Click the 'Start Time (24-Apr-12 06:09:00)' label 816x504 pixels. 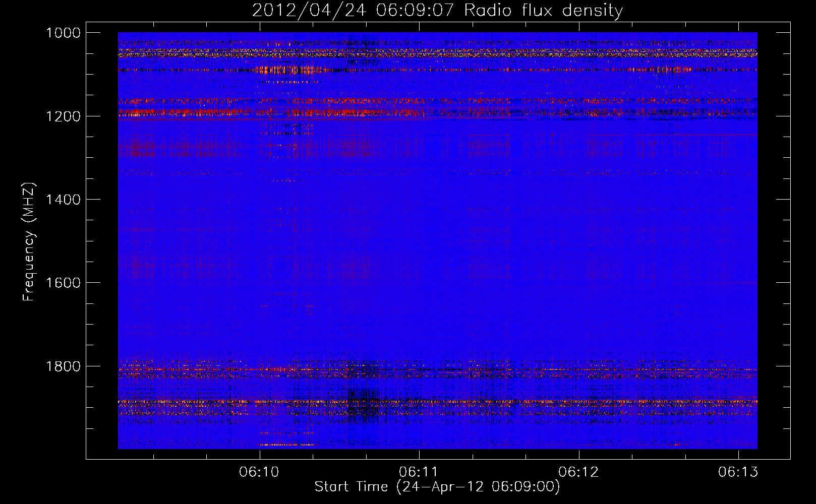[x=437, y=487]
